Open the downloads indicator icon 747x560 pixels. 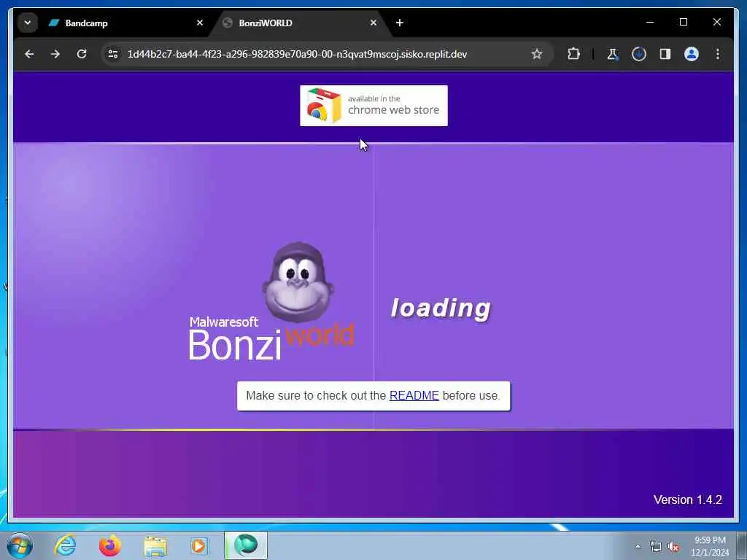639,54
